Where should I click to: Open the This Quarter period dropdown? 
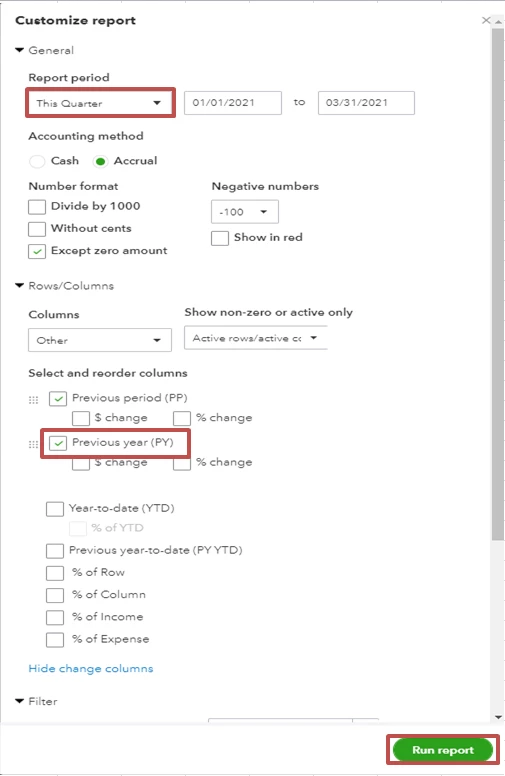click(100, 103)
